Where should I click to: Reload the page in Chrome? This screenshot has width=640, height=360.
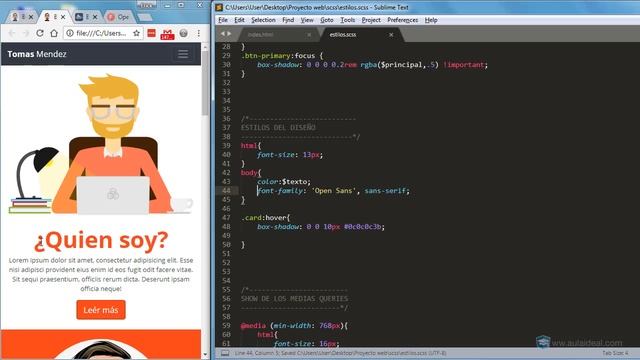coord(40,33)
